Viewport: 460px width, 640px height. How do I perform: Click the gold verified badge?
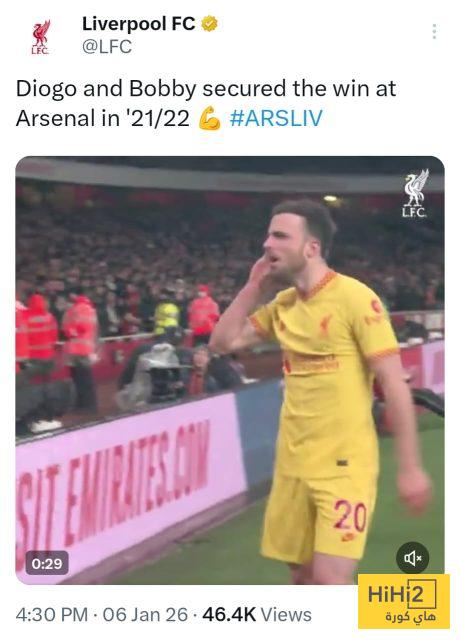tap(209, 24)
